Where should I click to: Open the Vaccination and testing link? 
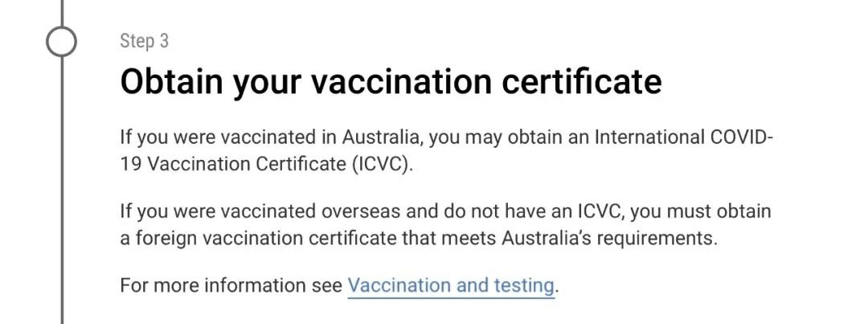pyautogui.click(x=451, y=285)
